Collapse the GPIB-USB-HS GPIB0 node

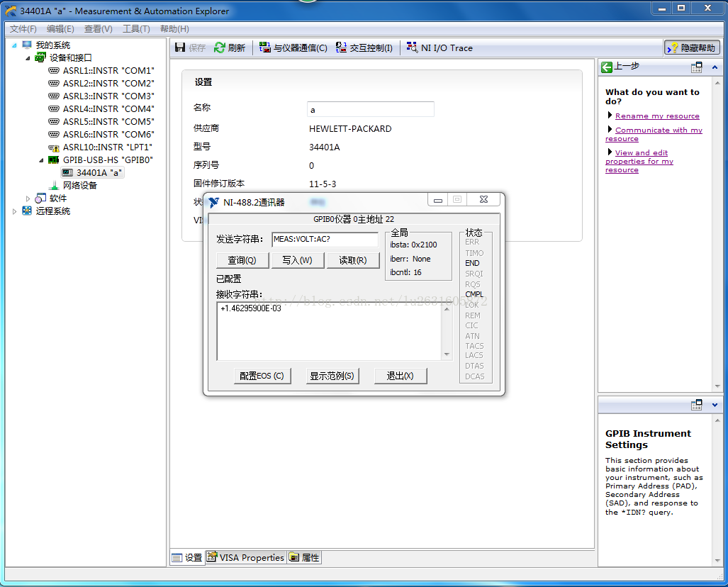[41, 160]
